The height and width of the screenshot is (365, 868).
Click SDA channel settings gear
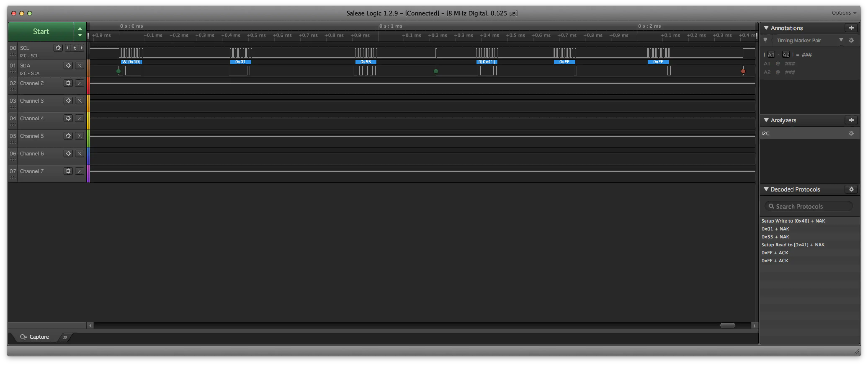68,65
